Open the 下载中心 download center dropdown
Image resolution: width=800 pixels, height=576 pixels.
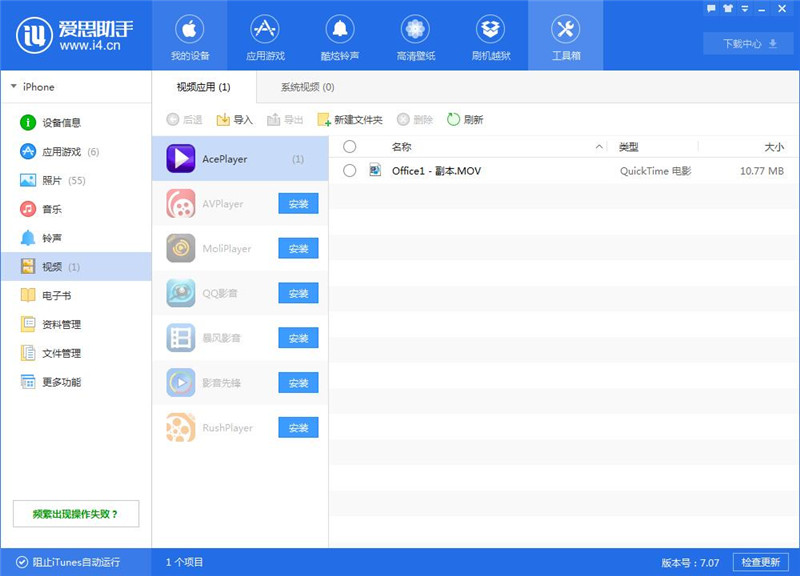click(x=748, y=43)
